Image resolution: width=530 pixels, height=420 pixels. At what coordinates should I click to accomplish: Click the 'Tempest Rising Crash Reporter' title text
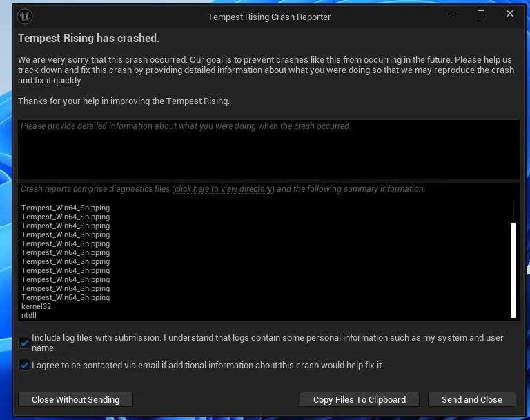(x=269, y=17)
